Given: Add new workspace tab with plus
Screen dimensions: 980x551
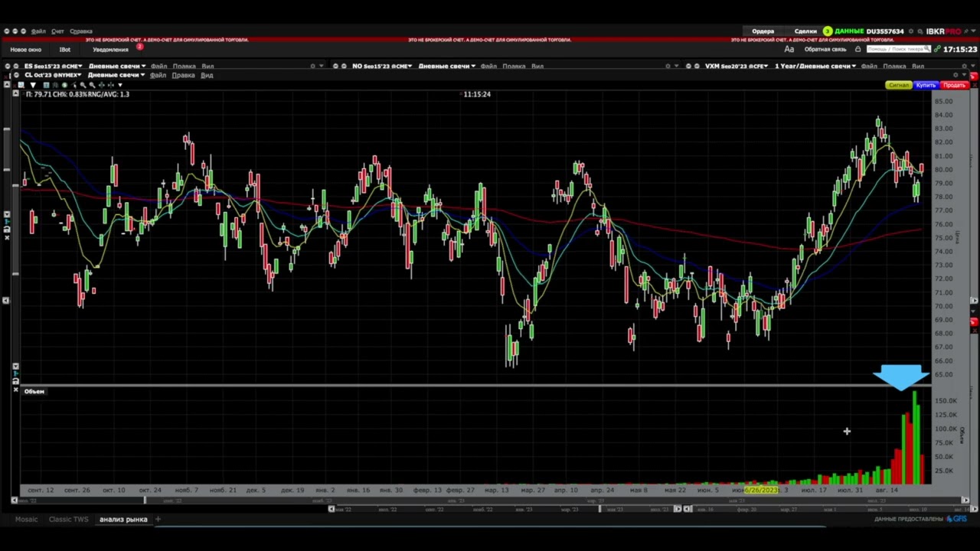Looking at the screenshot, I should [x=158, y=520].
